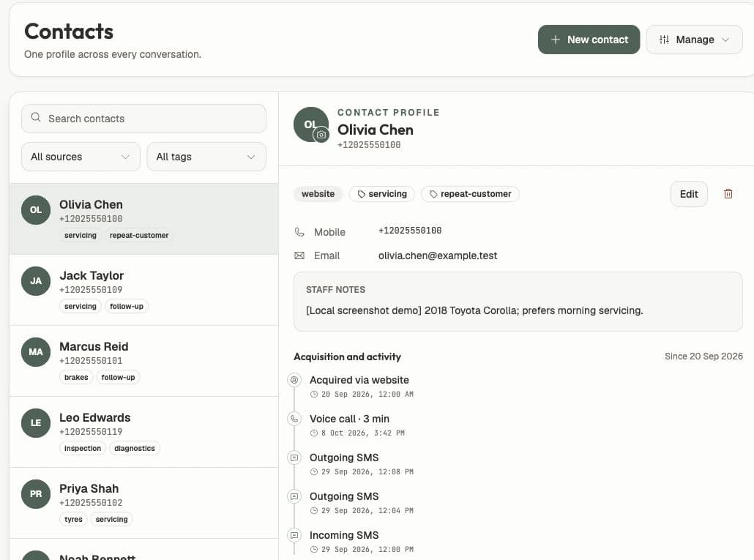Click the envelope icon next to Email
Screen dimensions: 754x560
pos(299,255)
